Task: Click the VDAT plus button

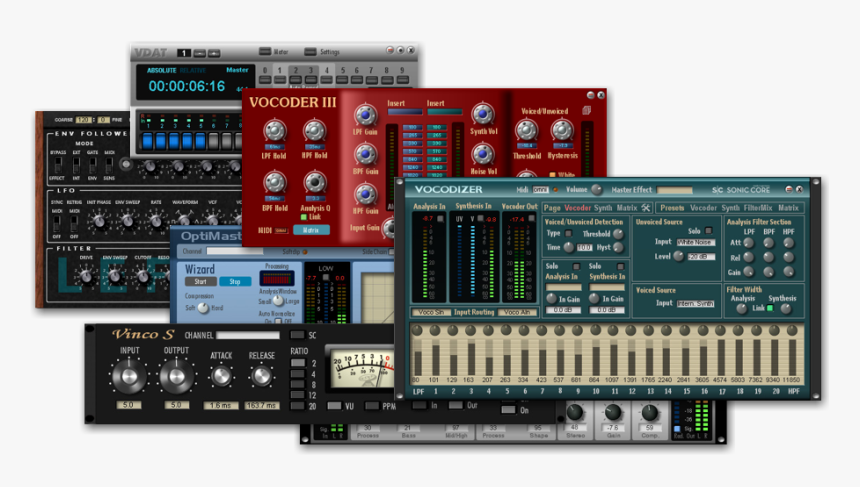Action: [x=214, y=53]
